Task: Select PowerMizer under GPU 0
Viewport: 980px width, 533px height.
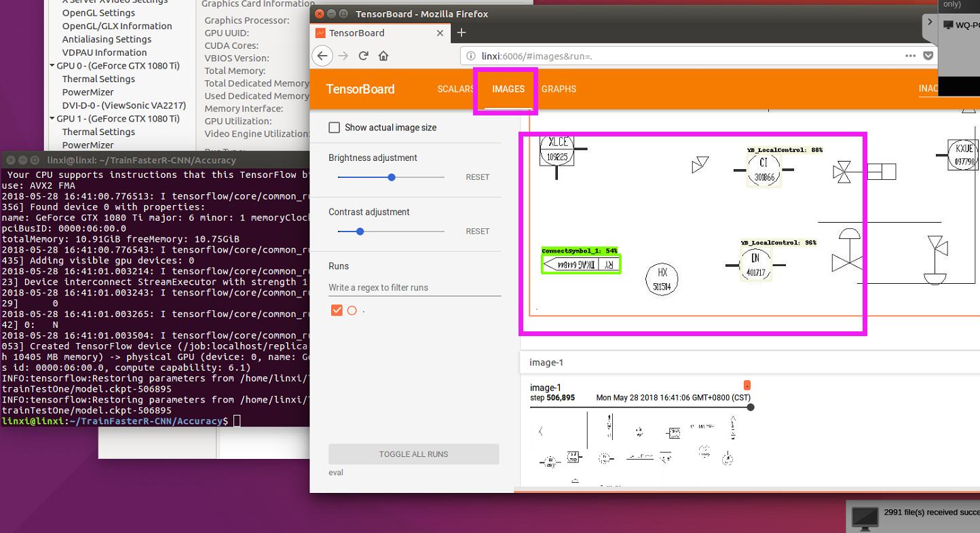Action: (x=88, y=92)
